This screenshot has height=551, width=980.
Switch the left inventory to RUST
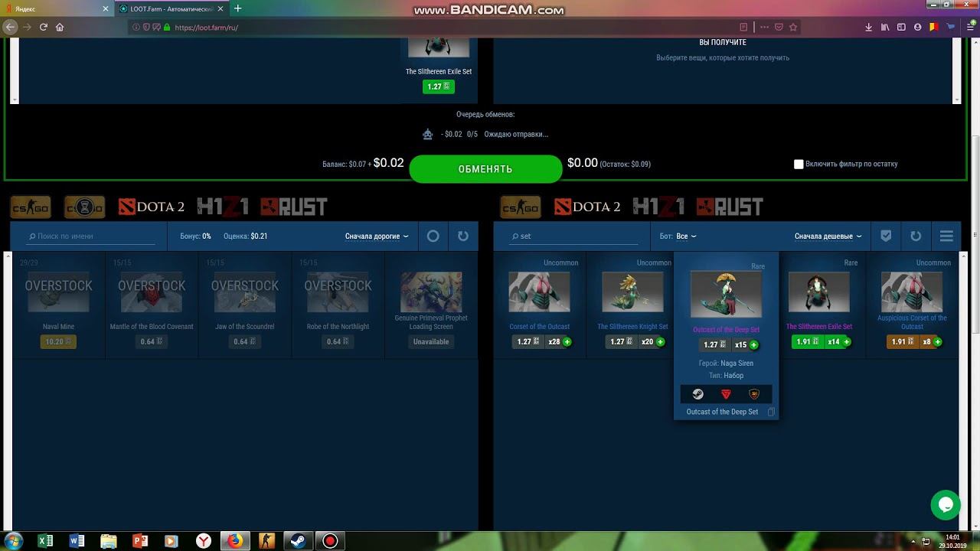pyautogui.click(x=294, y=207)
